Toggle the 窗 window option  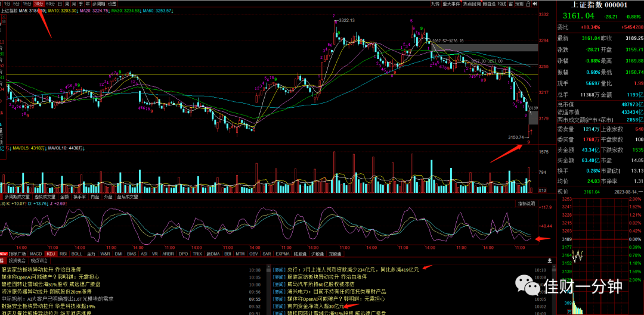(x=510, y=4)
